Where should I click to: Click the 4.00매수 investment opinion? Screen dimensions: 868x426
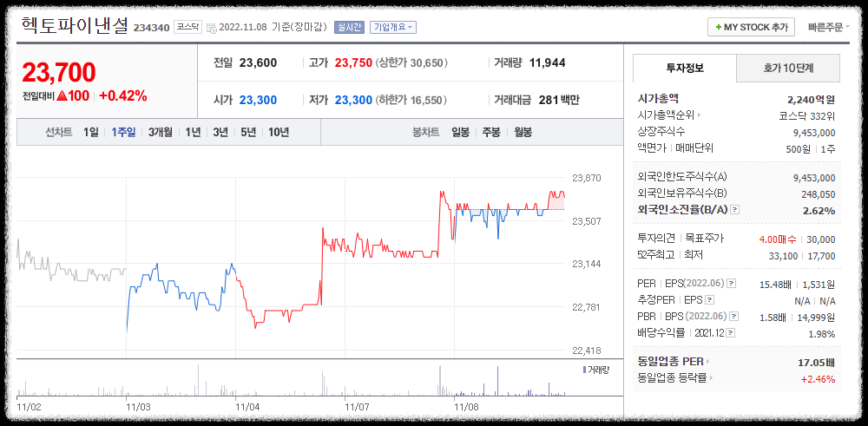(x=778, y=239)
